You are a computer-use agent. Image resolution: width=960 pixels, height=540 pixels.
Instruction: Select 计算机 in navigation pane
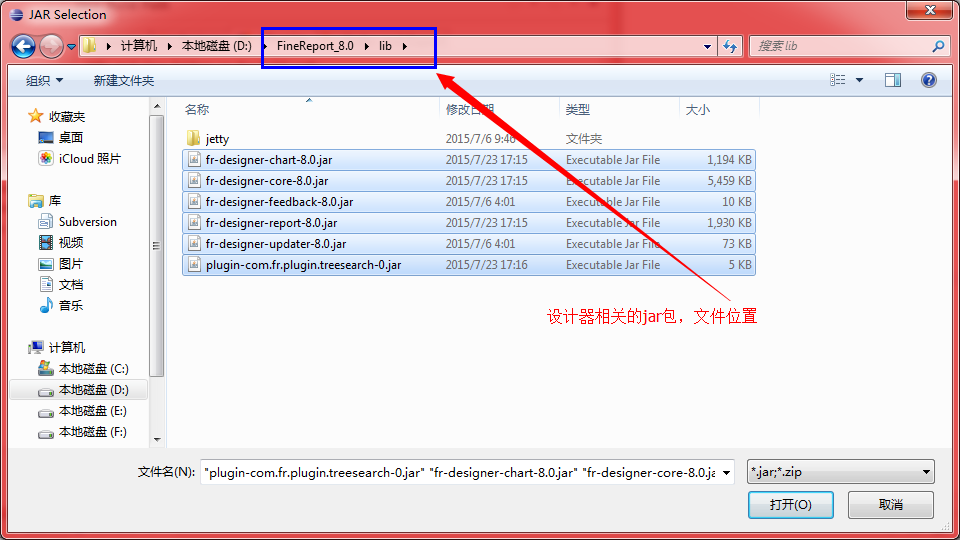pyautogui.click(x=67, y=348)
